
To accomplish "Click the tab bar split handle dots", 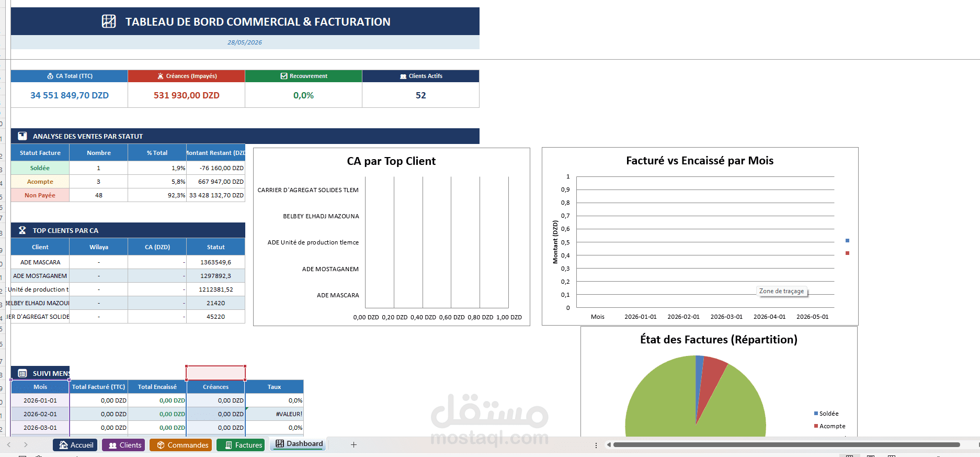I will 596,445.
